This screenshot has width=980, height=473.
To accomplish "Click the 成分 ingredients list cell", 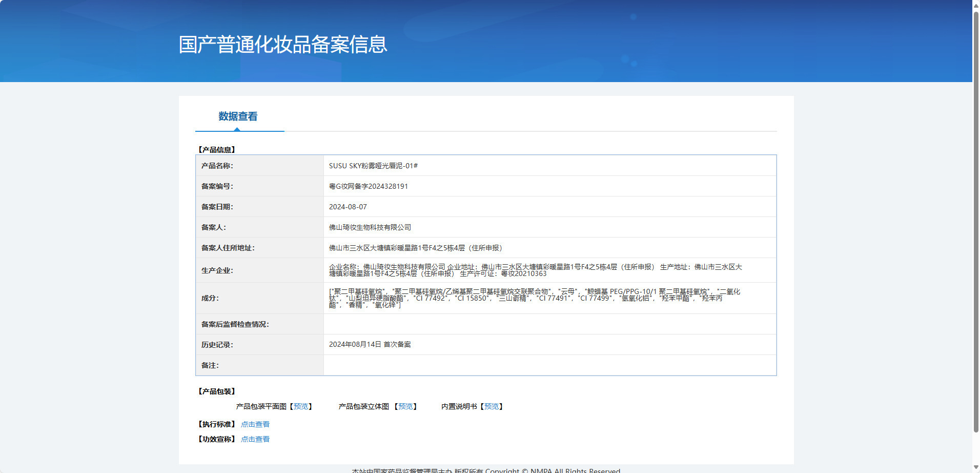I will [x=550, y=298].
